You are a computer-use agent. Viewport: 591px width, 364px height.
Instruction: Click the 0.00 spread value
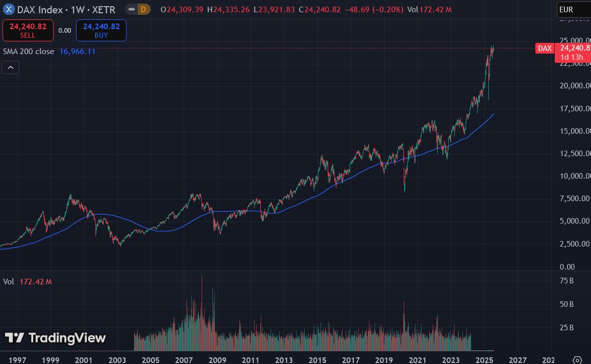click(64, 31)
